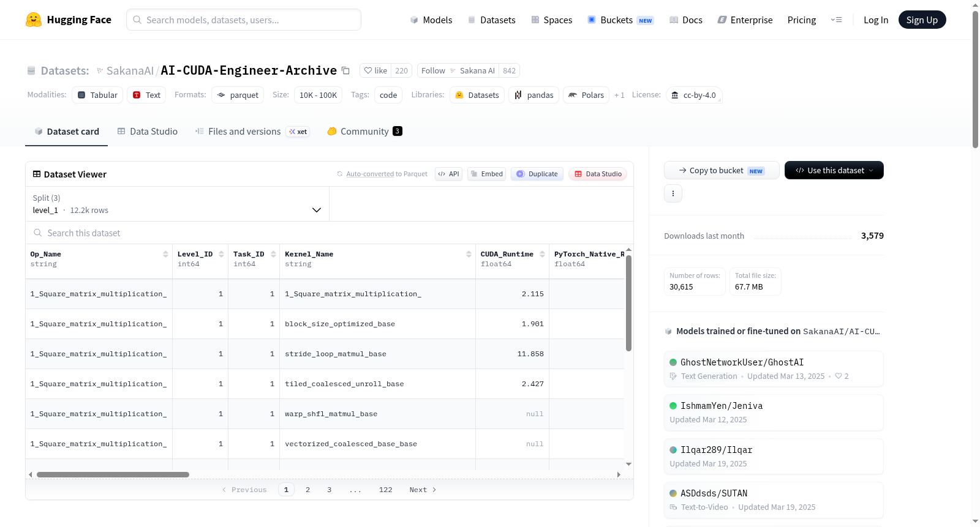Select the parquet format tag
This screenshot has height=527, width=980.
(x=238, y=95)
